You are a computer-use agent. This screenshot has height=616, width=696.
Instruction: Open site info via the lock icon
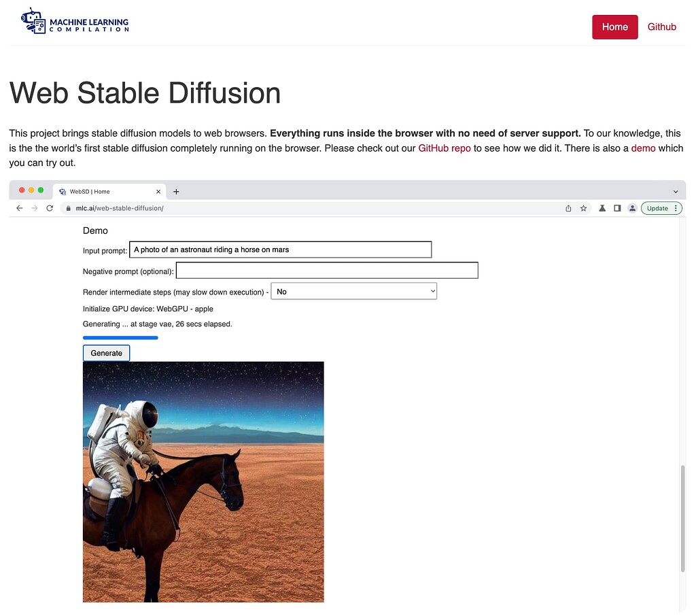(68, 208)
